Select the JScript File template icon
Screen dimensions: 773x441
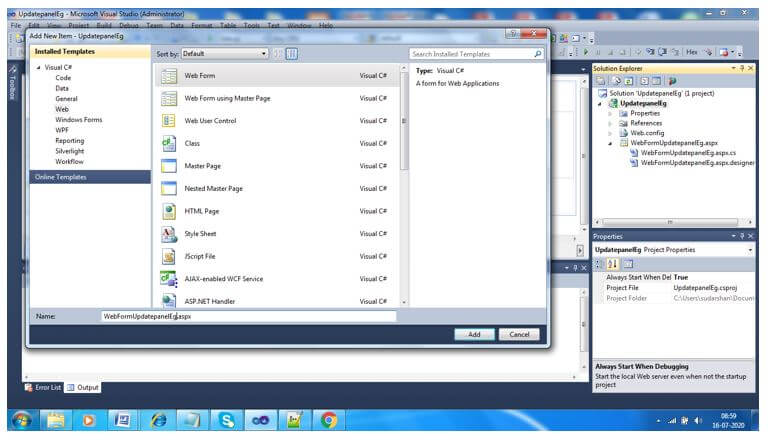(169, 256)
